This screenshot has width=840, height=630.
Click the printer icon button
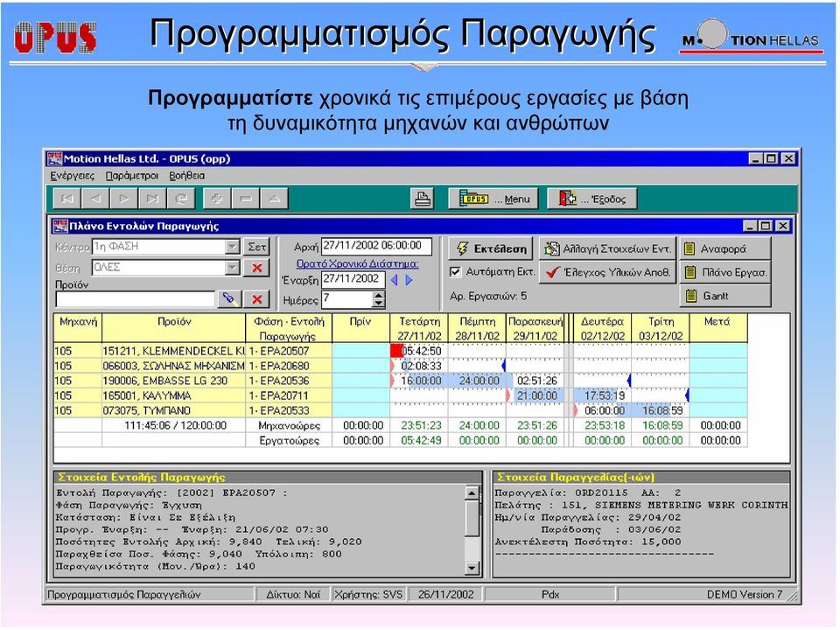point(422,199)
